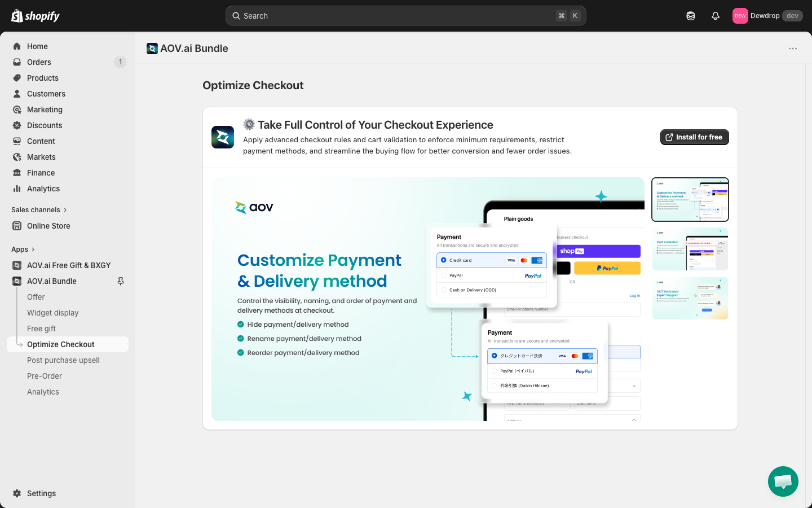Click the Customers person icon

pos(17,94)
